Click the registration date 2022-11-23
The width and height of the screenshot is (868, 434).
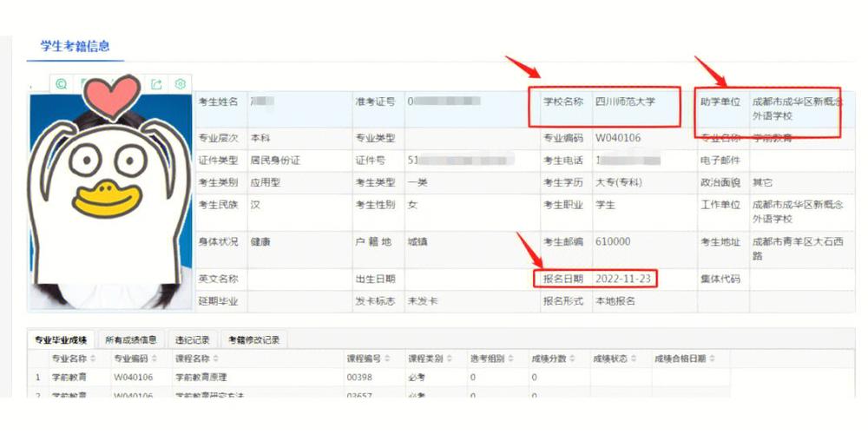coord(622,279)
